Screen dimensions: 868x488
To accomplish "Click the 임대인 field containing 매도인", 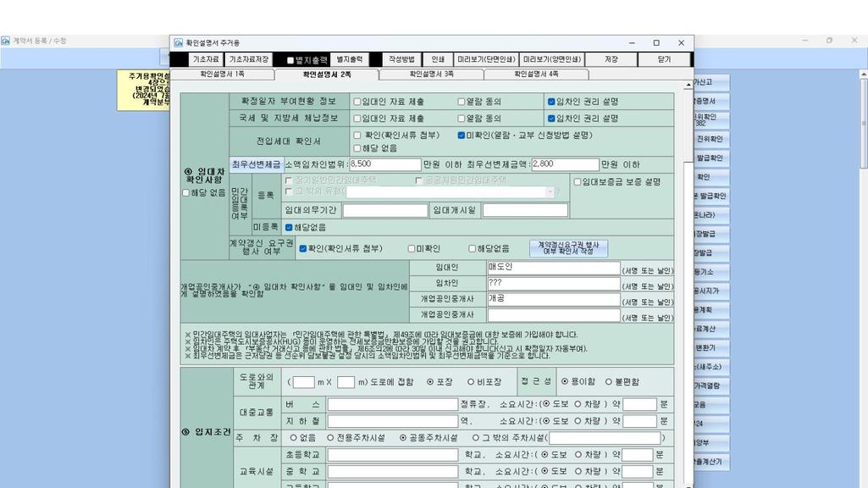I will (x=554, y=268).
